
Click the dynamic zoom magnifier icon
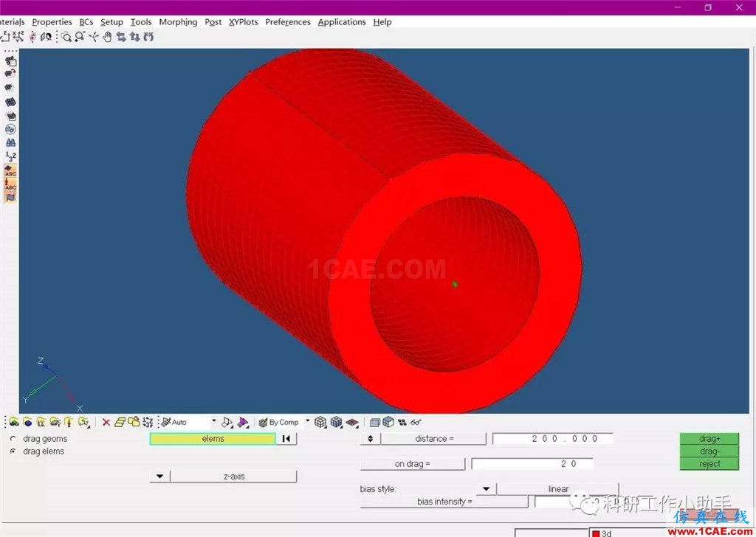[x=80, y=37]
